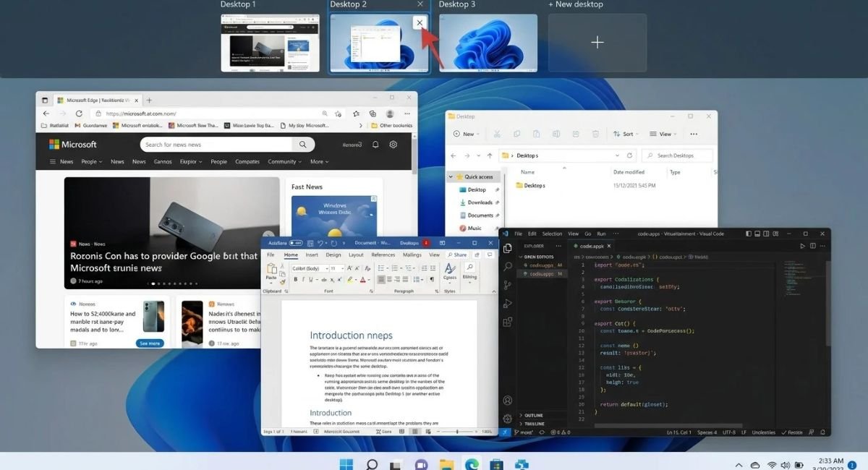
Task: Open References tab in Word
Action: coord(383,255)
